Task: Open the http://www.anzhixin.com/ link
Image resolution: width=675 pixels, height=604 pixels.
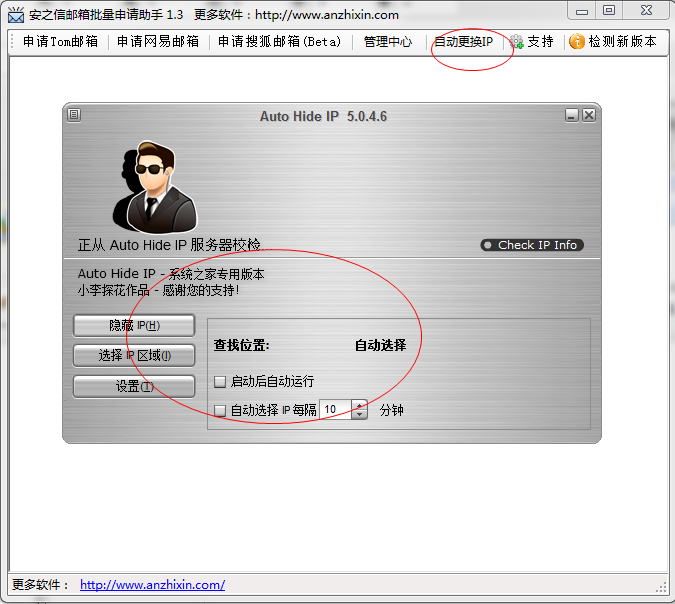Action: tap(152, 585)
